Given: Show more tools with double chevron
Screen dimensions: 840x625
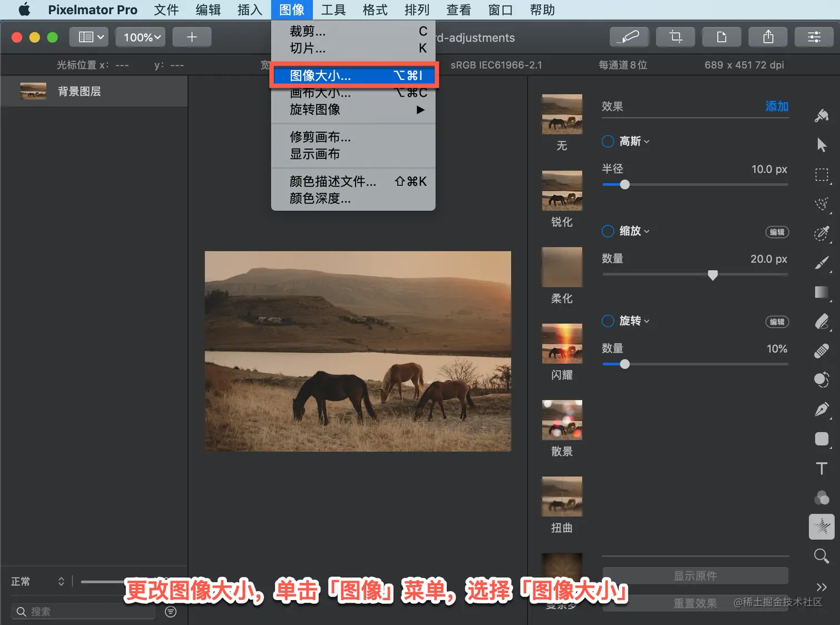Looking at the screenshot, I should click(822, 587).
